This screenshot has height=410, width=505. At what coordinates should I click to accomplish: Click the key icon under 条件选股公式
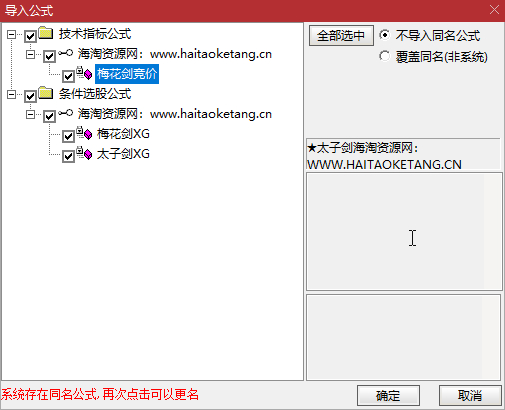pos(66,113)
